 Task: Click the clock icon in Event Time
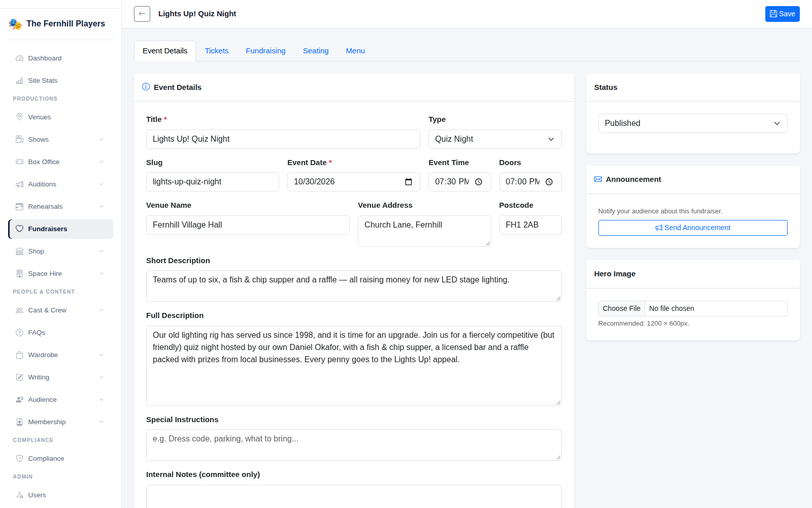click(479, 182)
